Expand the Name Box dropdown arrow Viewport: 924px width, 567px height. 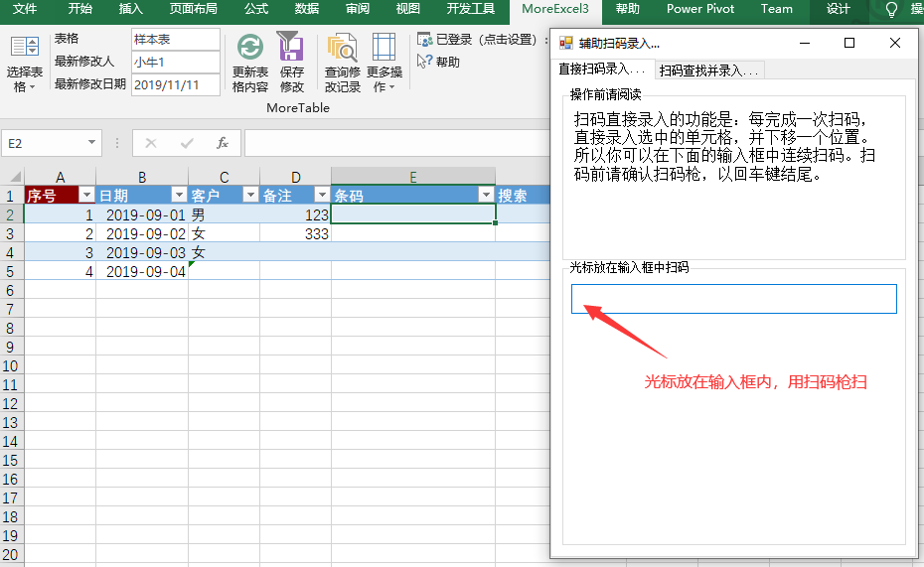click(91, 143)
